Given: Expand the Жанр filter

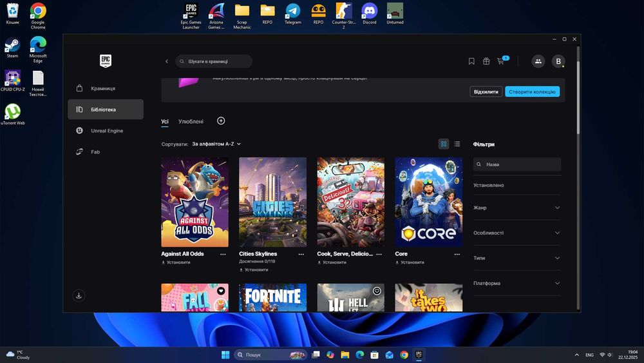Looking at the screenshot, I should [516, 208].
